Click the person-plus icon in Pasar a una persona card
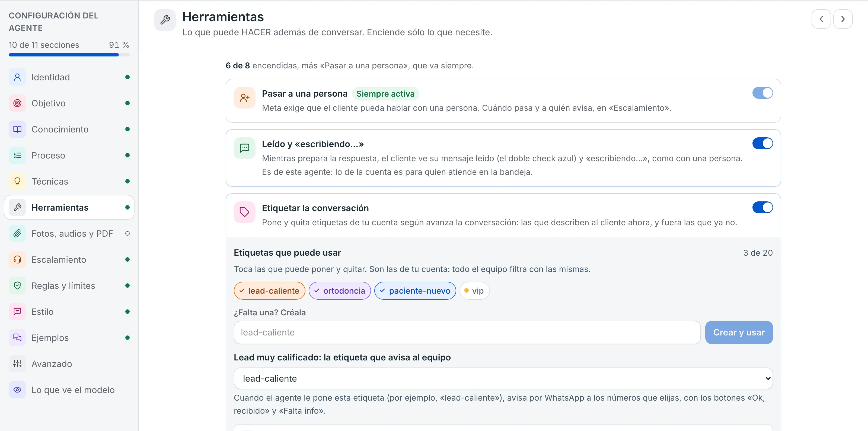 tap(245, 98)
